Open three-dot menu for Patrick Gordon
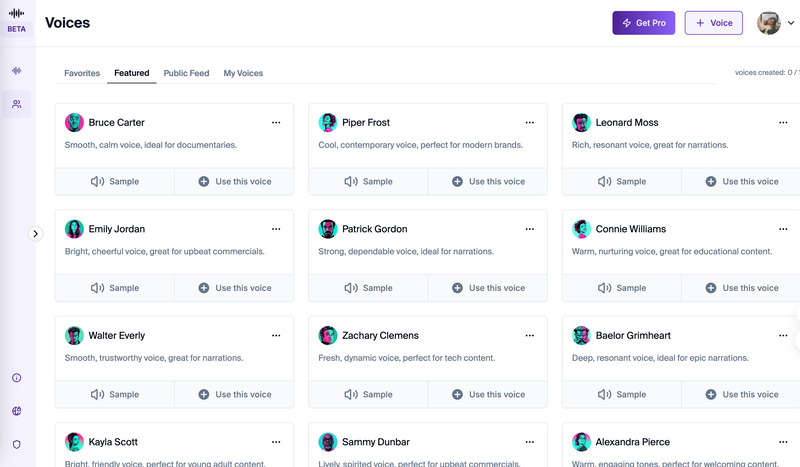The width and height of the screenshot is (800, 467). tap(530, 229)
